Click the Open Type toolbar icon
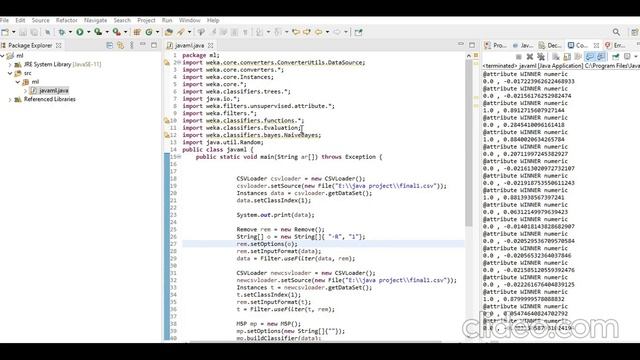Viewport: 640px width, 360px height. pyautogui.click(x=169, y=32)
